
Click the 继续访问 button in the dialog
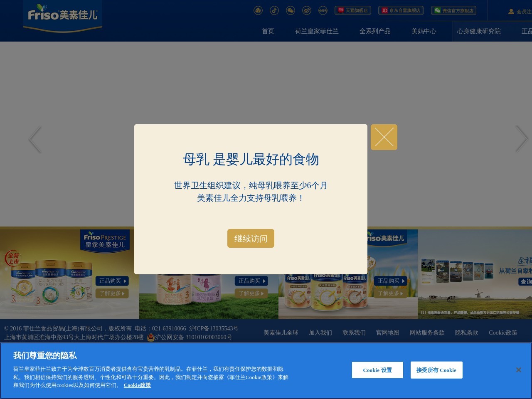pos(251,238)
